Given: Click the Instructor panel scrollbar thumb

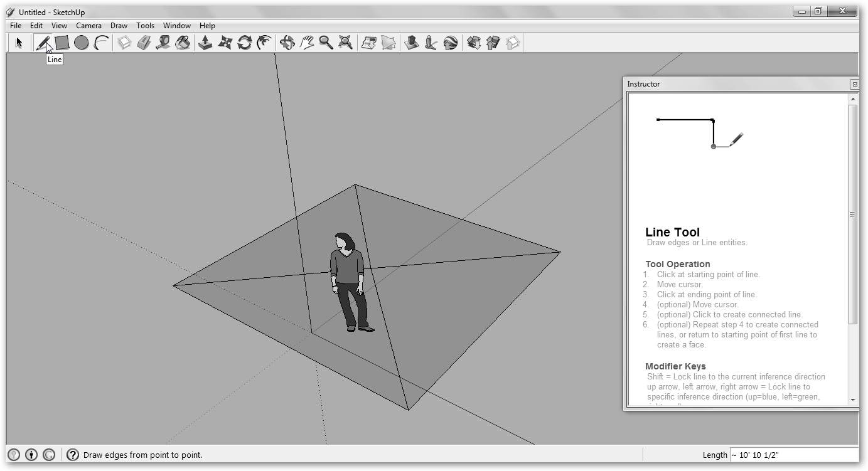Looking at the screenshot, I should [852, 214].
